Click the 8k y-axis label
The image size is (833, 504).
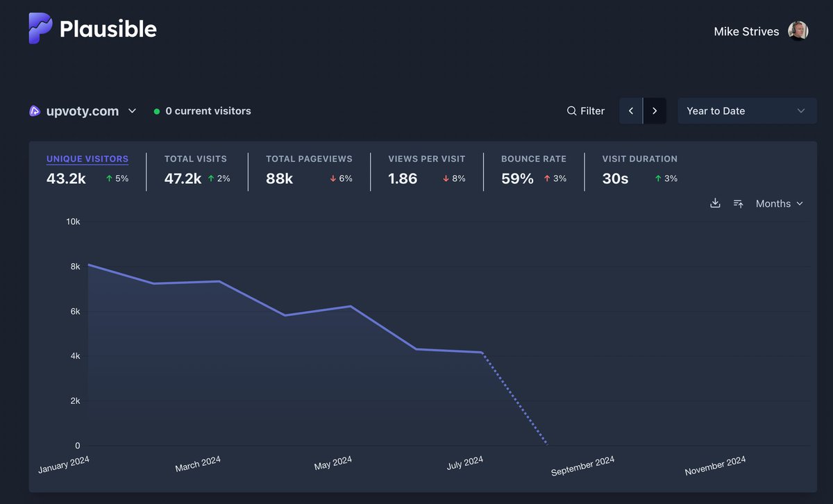76,267
